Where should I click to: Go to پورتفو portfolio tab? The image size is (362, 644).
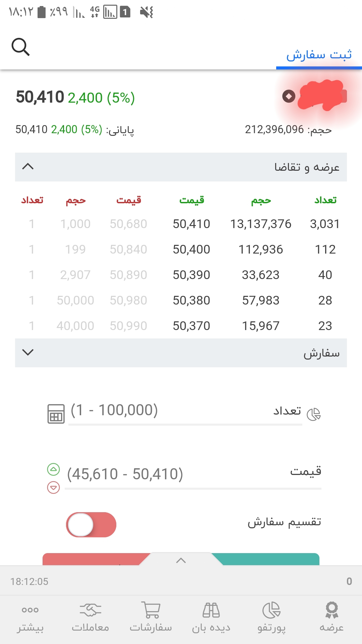pyautogui.click(x=271, y=617)
